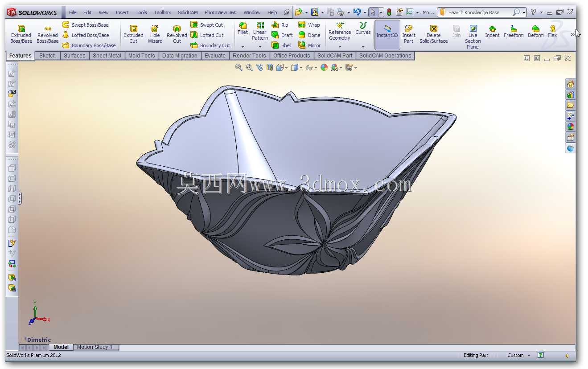Image resolution: width=588 pixels, height=369 pixels.
Task: Toggle the Section View icon
Action: [269, 67]
